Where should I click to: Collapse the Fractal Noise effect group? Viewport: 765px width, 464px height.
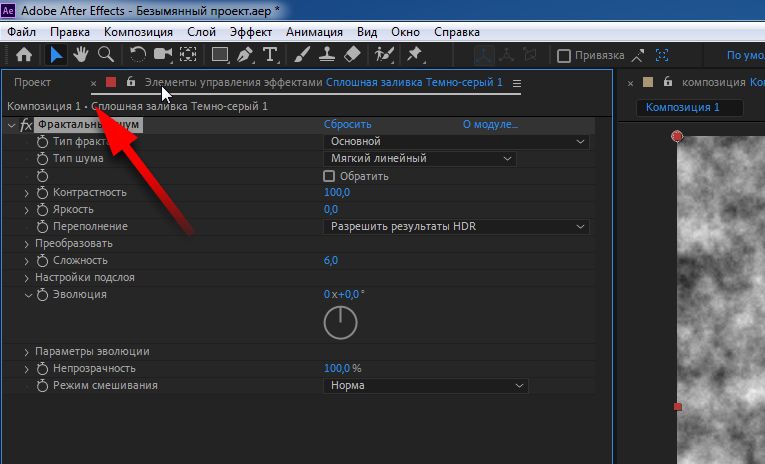(11, 125)
